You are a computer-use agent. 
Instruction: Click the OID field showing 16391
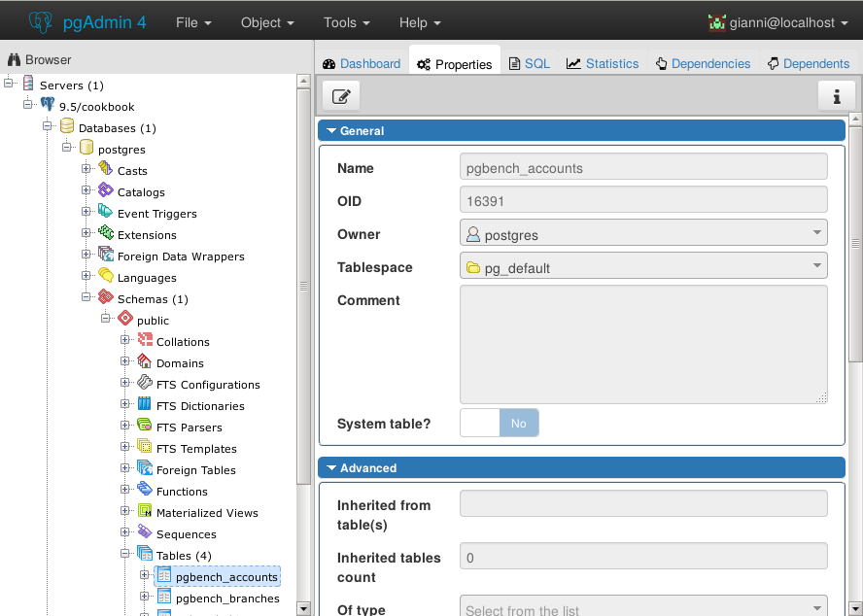pyautogui.click(x=643, y=199)
